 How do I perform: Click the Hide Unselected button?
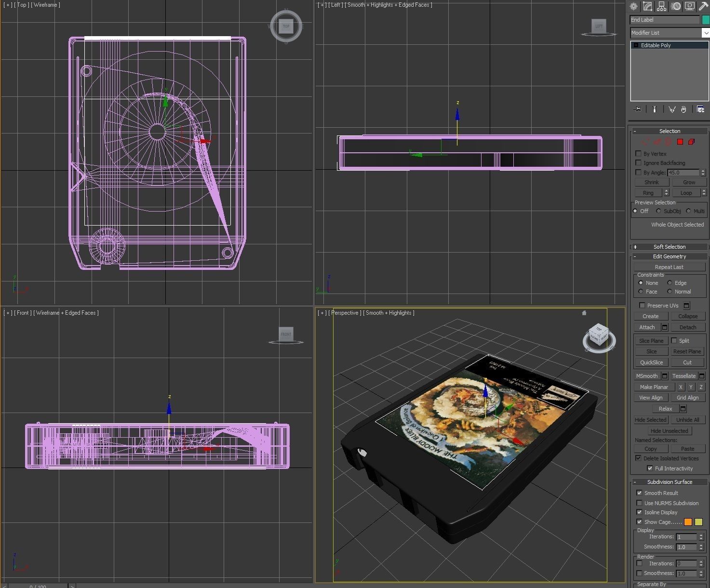pos(669,431)
